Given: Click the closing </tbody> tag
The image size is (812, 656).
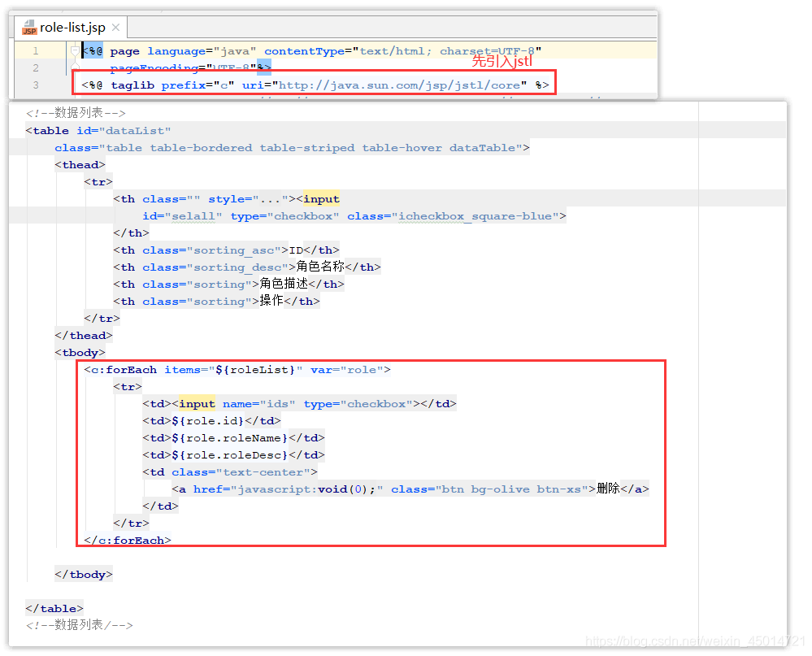Looking at the screenshot, I should [84, 575].
